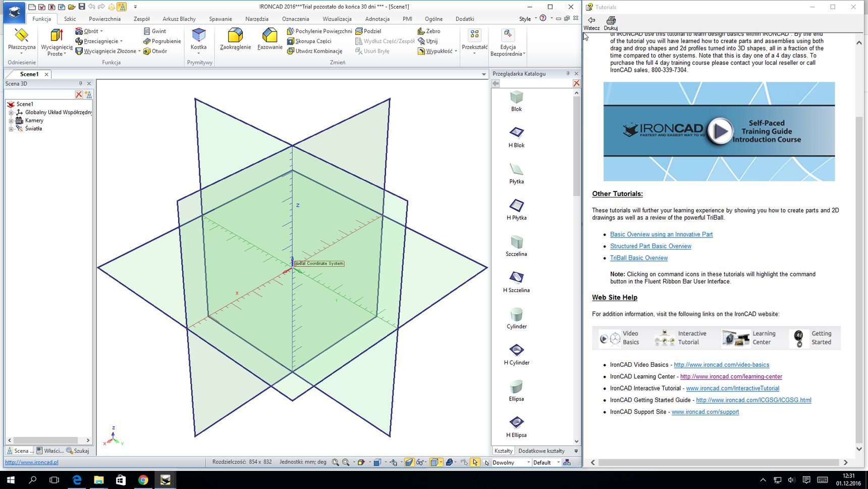
Task: Click the Drukuj print icon in Tutorials
Action: pos(611,23)
